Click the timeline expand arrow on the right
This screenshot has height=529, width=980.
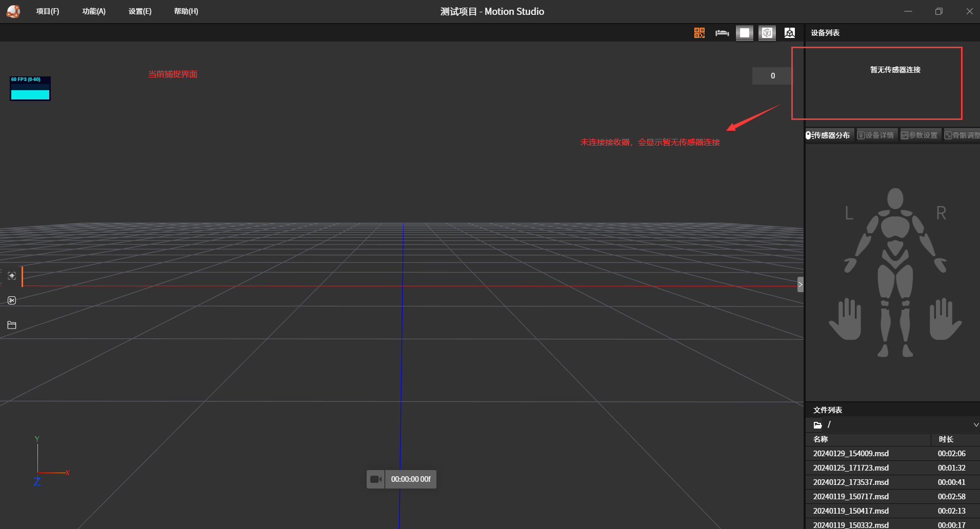click(x=800, y=284)
